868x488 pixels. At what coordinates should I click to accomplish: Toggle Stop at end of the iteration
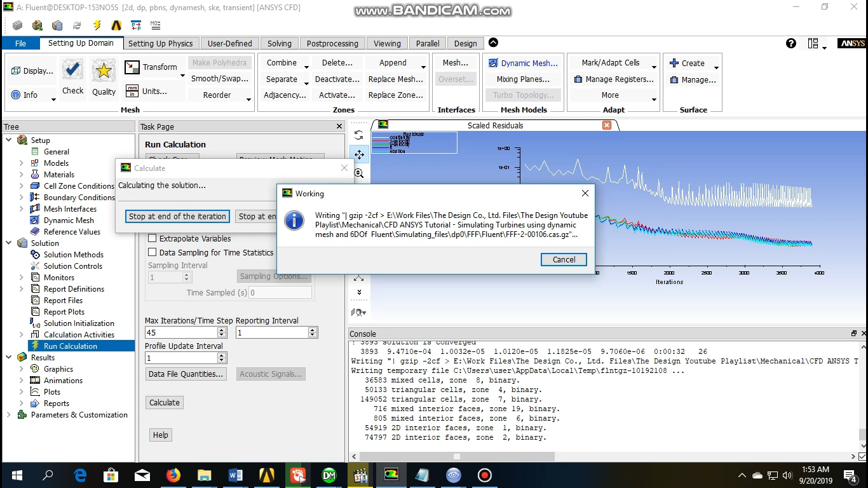pos(177,216)
